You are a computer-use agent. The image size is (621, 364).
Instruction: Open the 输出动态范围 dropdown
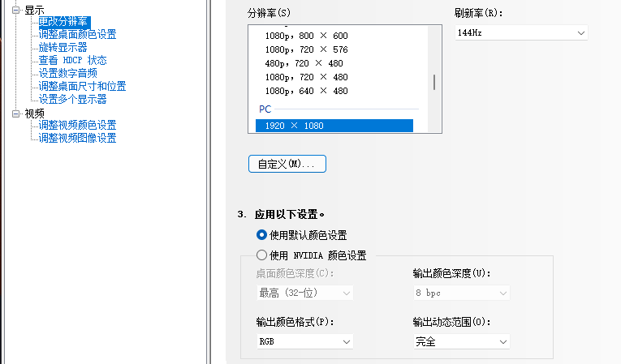461,341
